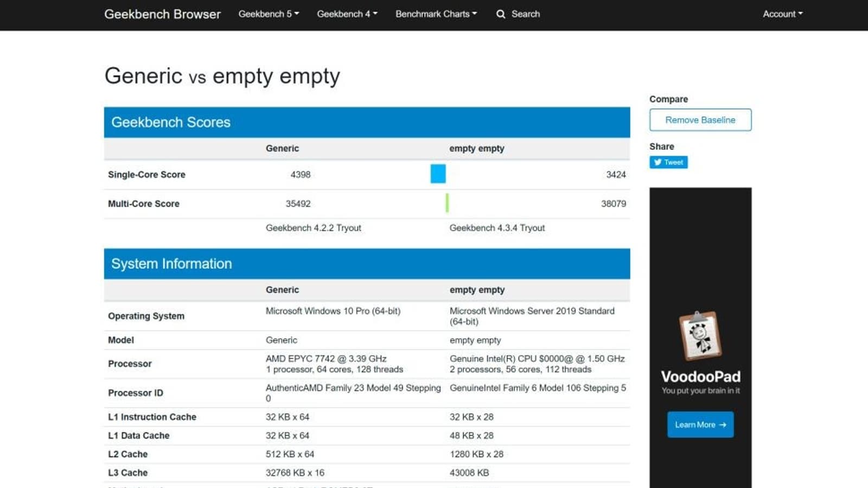This screenshot has width=868, height=488.
Task: Select single-core score value 4398
Action: tap(301, 175)
